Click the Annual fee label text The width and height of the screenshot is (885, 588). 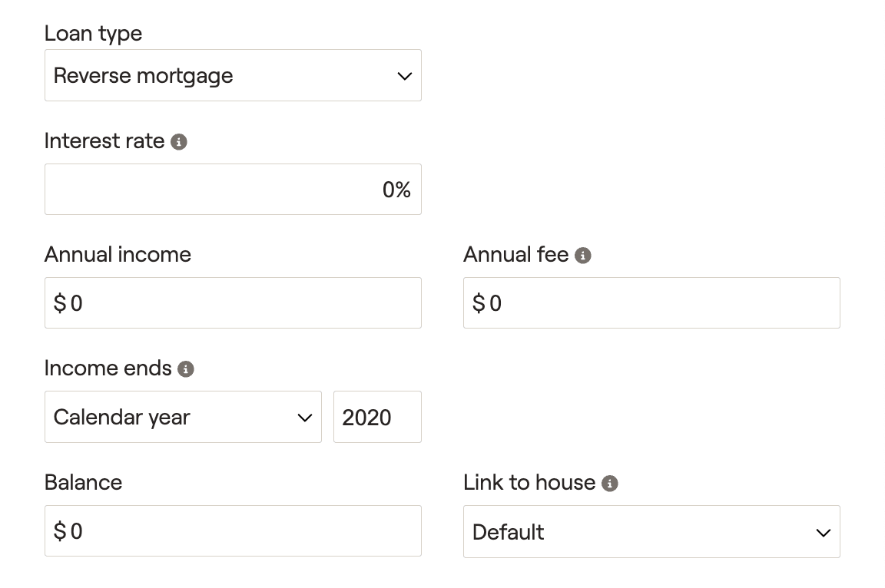pyautogui.click(x=516, y=255)
